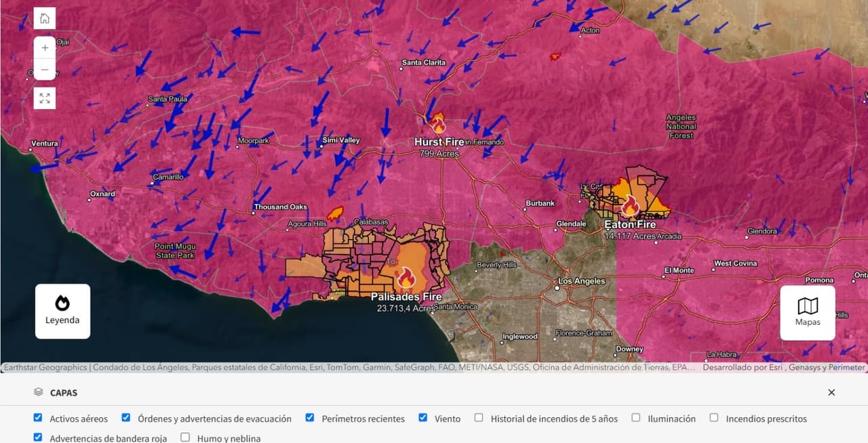Select the Hurst Fire flame marker

coord(439,125)
